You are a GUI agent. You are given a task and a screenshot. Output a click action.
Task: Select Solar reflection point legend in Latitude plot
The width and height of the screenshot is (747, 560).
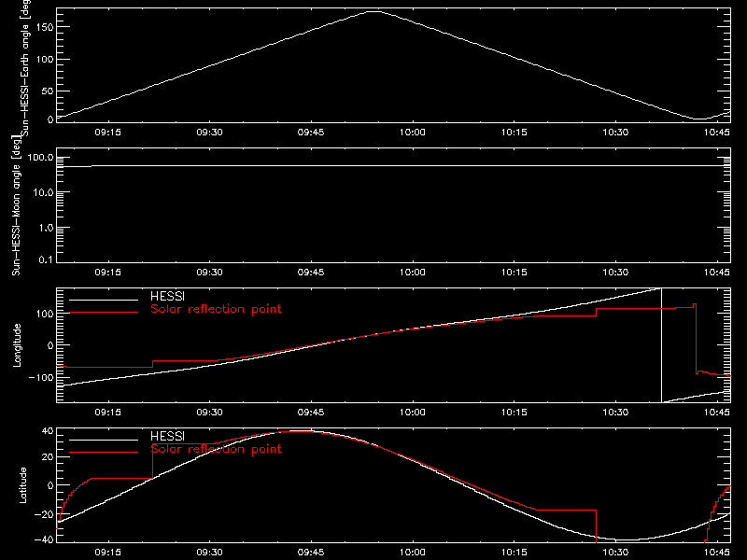(x=216, y=449)
